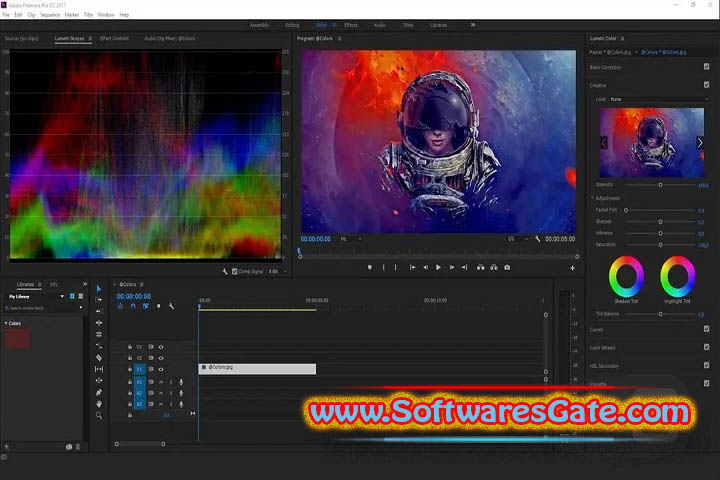720x480 pixels.
Task: Switch Libraries panel to list view
Action: tap(81, 296)
